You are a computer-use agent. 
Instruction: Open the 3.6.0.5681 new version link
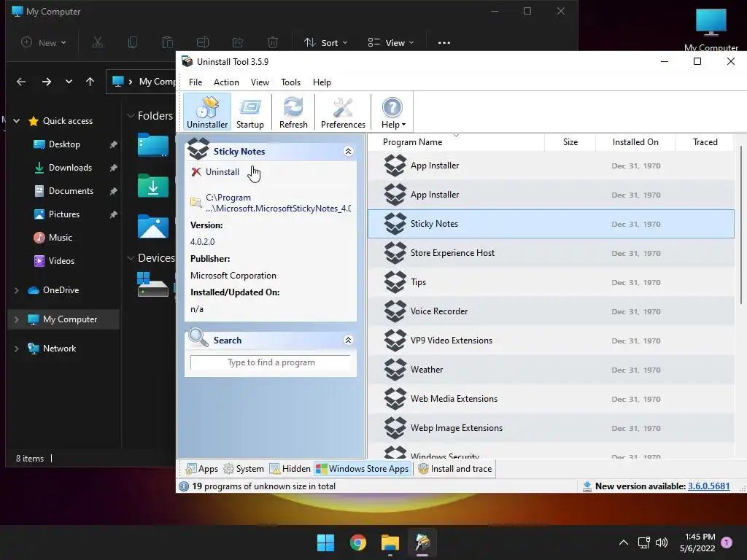(708, 486)
